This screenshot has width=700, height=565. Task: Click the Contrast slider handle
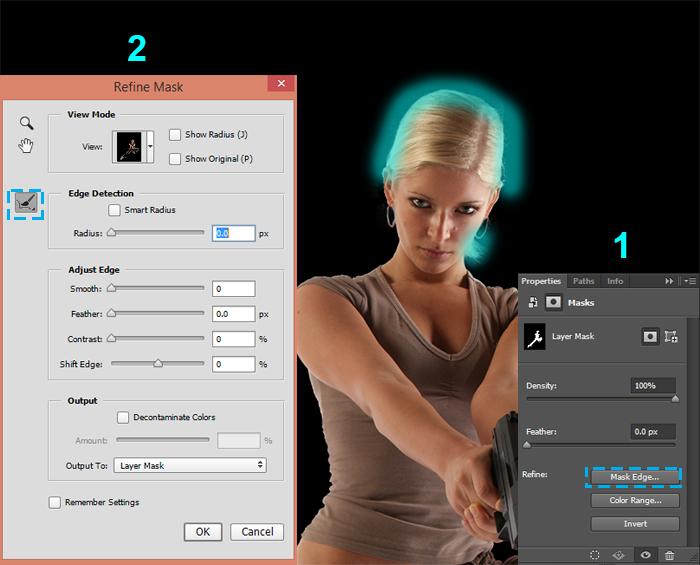[x=112, y=338]
